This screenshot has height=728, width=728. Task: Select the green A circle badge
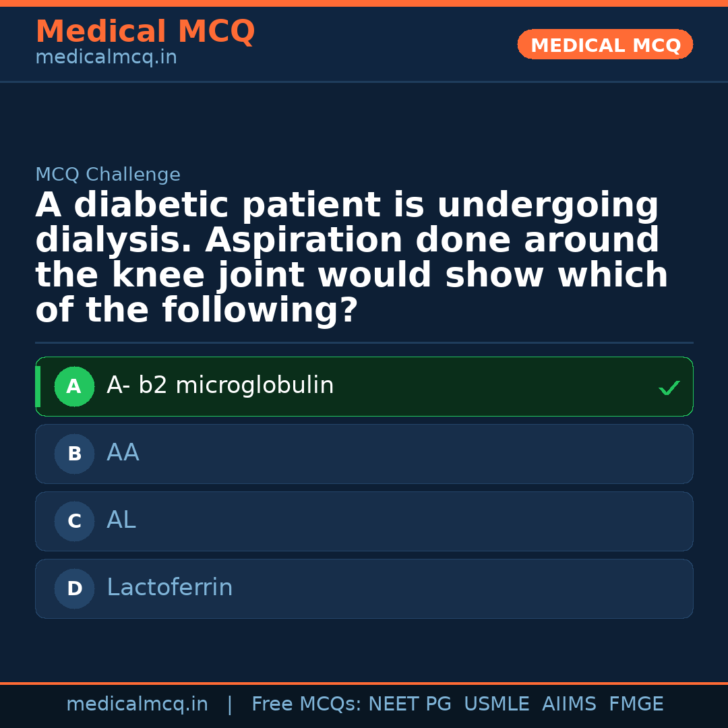pos(74,387)
